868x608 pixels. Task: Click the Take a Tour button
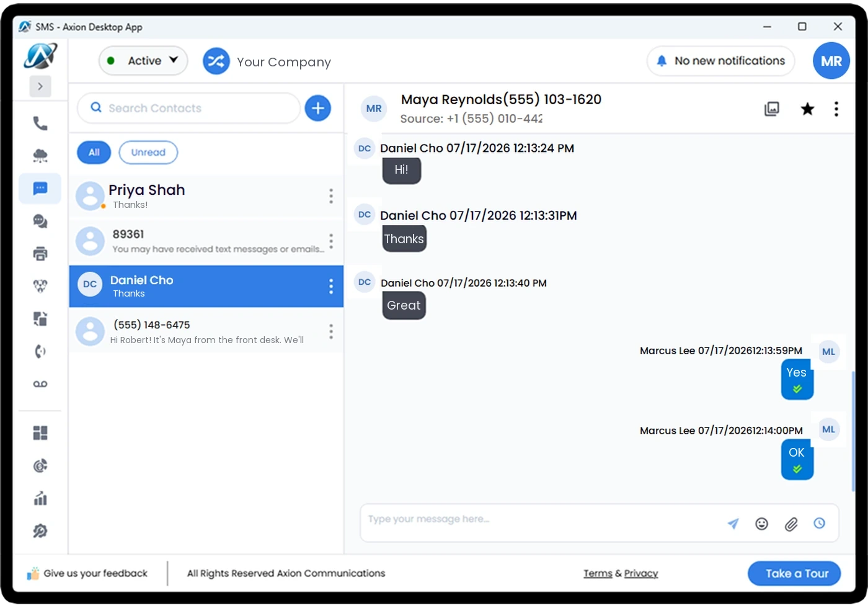point(794,573)
